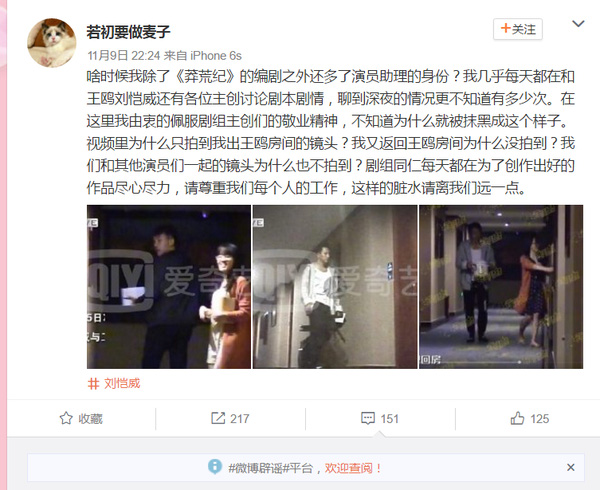Image resolution: width=600 pixels, height=490 pixels.
Task: Like the post with thumbs-up icon
Action: (x=517, y=418)
